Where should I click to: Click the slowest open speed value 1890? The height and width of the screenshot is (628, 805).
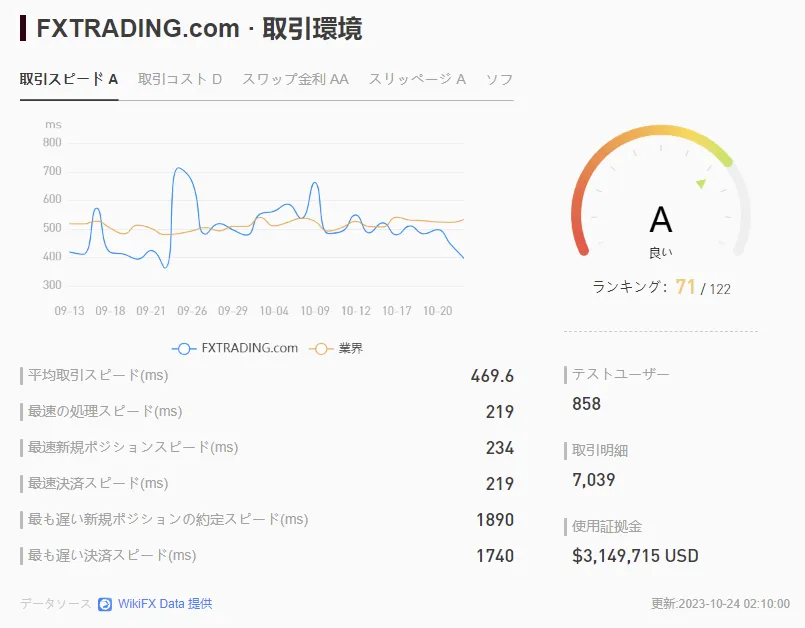pyautogui.click(x=495, y=520)
